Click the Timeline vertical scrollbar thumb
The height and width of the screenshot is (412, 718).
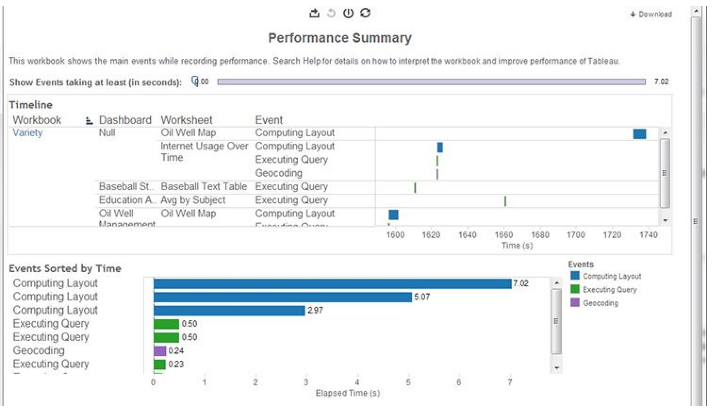point(665,173)
